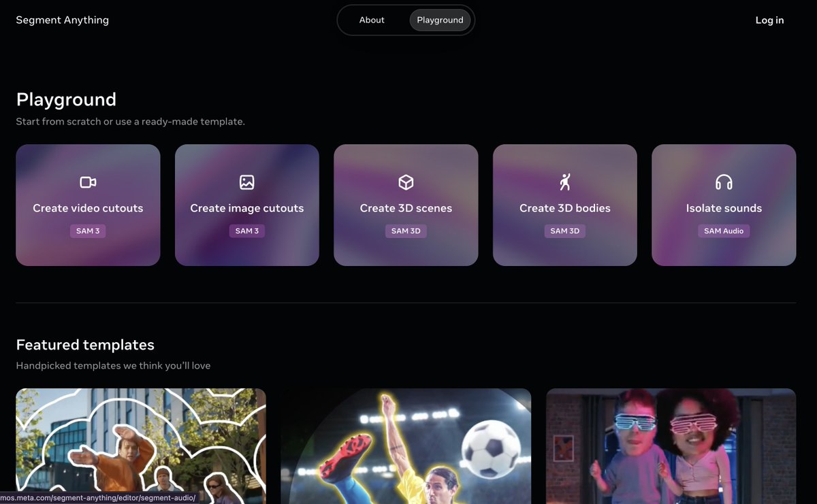Click the cube icon on 3D scenes card
This screenshot has height=504, width=817.
point(406,182)
